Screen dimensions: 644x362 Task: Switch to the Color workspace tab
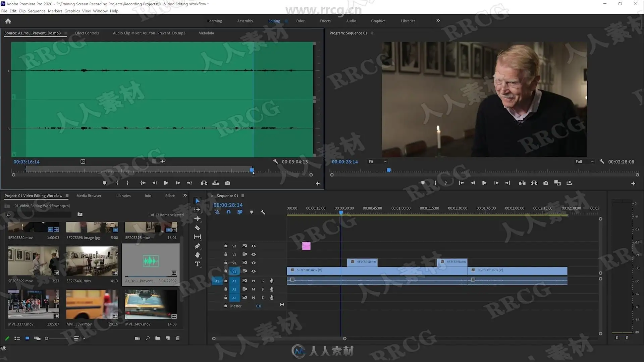(300, 21)
